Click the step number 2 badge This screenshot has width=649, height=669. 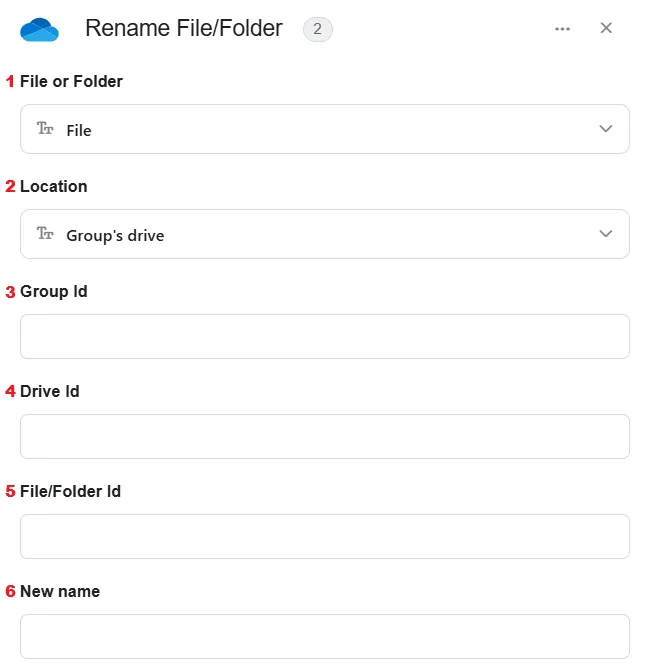point(317,29)
